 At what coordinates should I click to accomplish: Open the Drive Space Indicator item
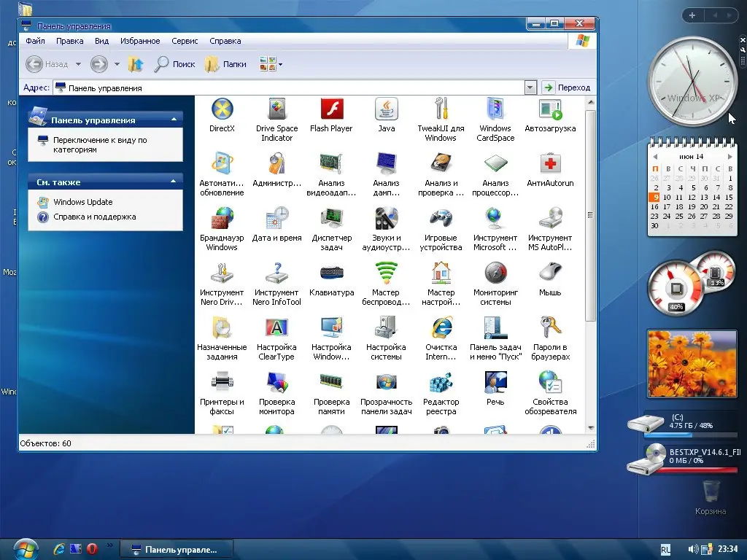click(x=276, y=120)
